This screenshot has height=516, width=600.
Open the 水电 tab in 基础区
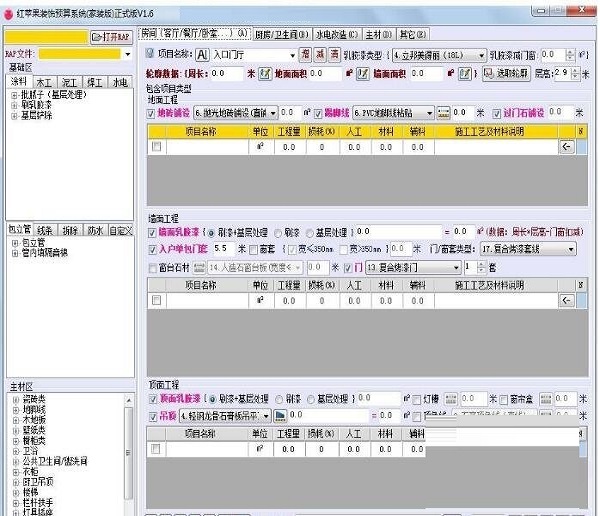point(121,82)
